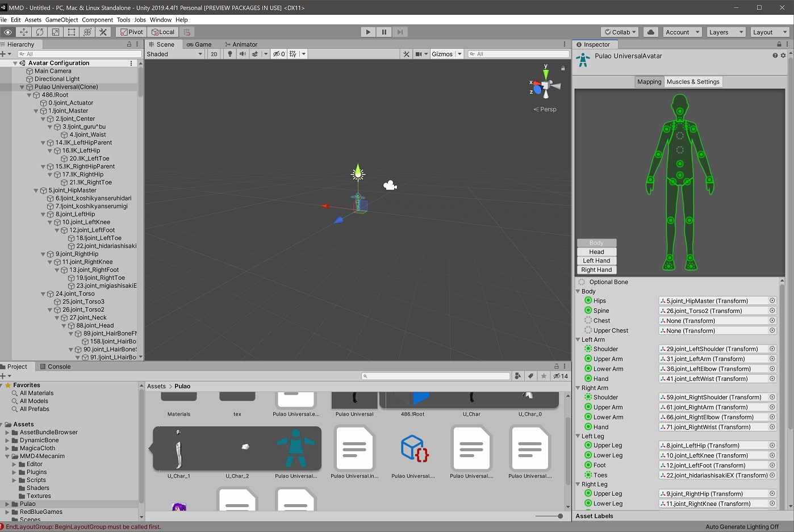The width and height of the screenshot is (794, 532).
Task: Click Search by Label in Project
Action: [530, 376]
